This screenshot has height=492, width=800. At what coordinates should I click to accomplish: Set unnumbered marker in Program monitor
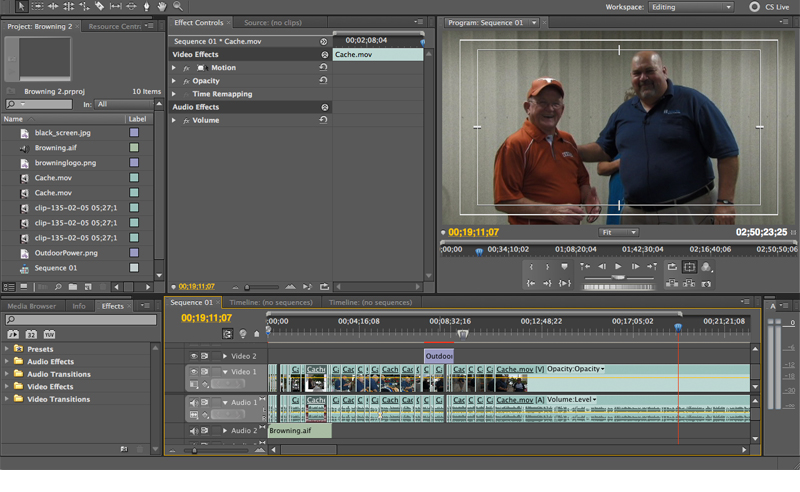point(564,266)
